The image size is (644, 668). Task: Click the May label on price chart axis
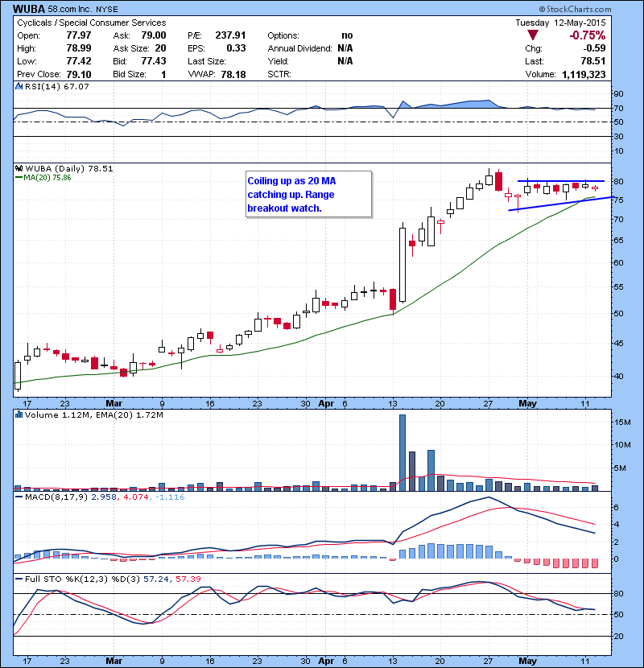[527, 403]
